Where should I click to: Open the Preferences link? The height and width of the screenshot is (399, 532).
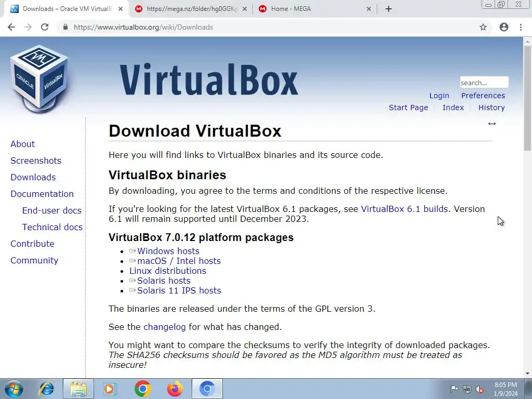click(x=483, y=96)
